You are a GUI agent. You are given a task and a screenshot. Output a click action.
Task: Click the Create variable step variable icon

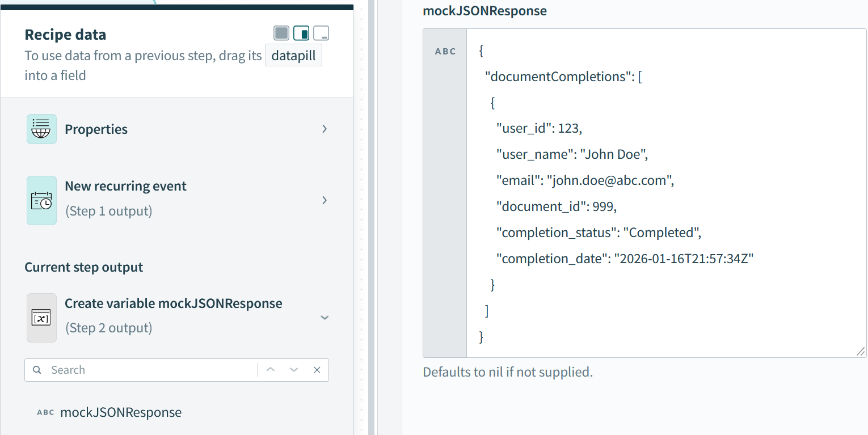pyautogui.click(x=41, y=318)
